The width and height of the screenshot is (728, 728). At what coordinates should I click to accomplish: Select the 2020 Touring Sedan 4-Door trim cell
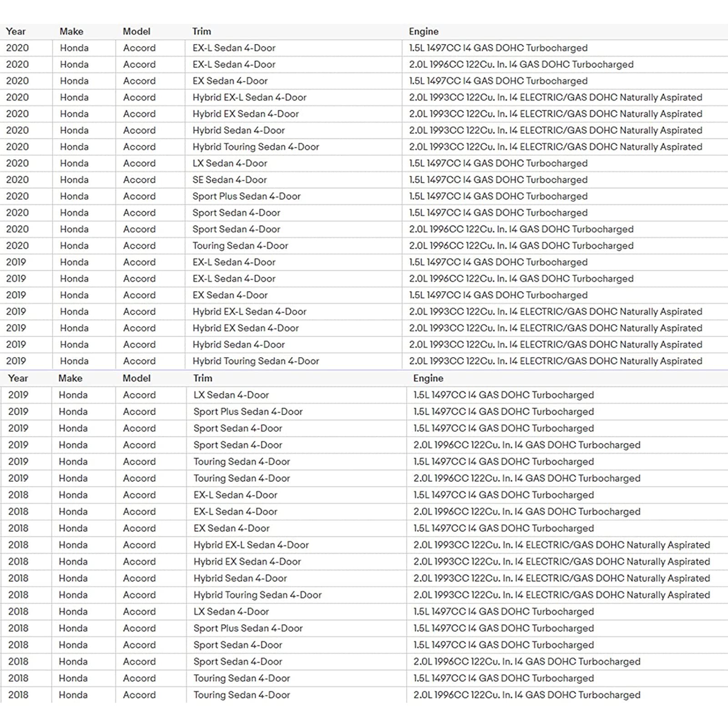[x=293, y=246]
